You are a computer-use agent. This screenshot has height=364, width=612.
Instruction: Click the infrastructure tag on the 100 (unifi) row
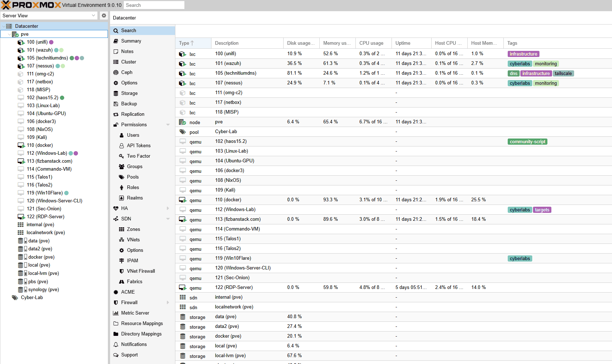(x=523, y=54)
